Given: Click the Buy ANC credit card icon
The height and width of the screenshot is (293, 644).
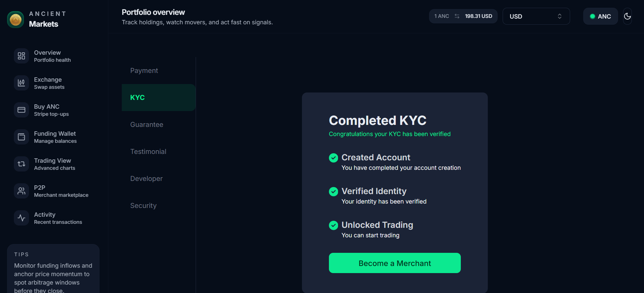Looking at the screenshot, I should coord(21,110).
